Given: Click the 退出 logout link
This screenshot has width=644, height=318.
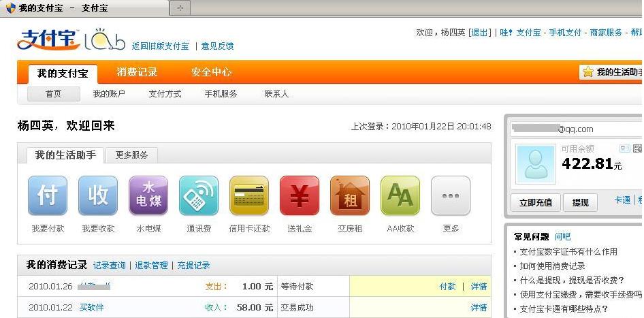Looking at the screenshot, I should pyautogui.click(x=479, y=33).
